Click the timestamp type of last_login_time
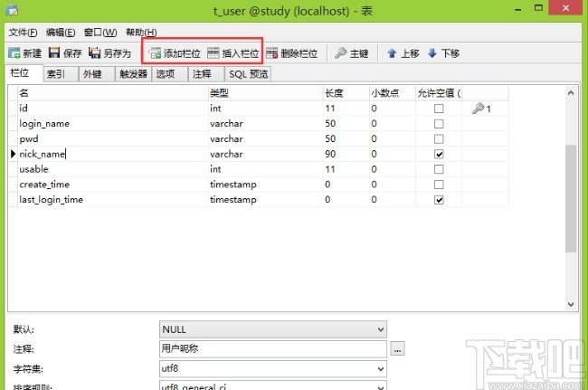588x390 pixels. click(265, 199)
